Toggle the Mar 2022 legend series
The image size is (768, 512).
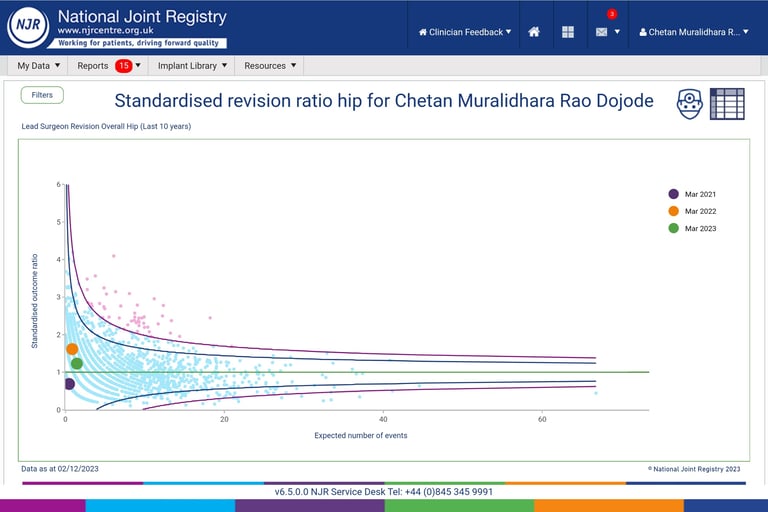(x=692, y=211)
